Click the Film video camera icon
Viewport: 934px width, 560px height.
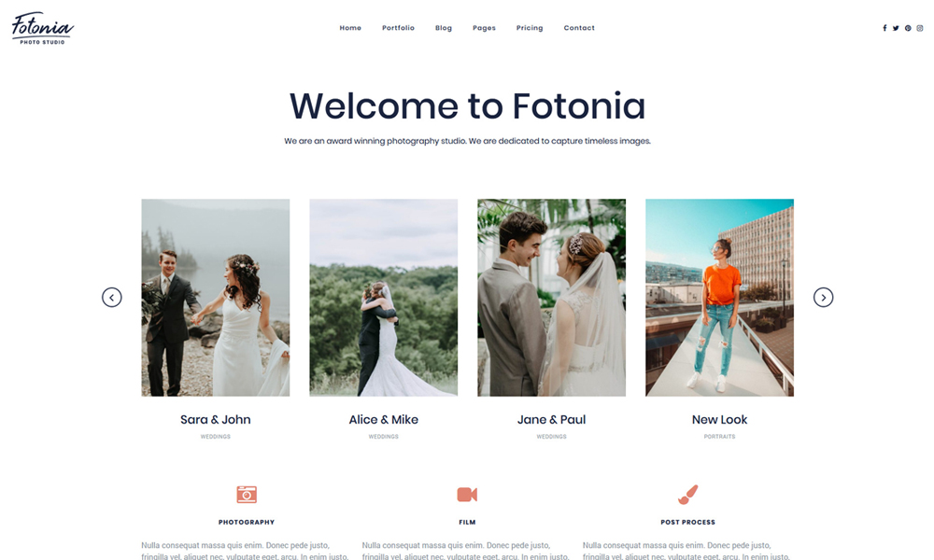467,495
